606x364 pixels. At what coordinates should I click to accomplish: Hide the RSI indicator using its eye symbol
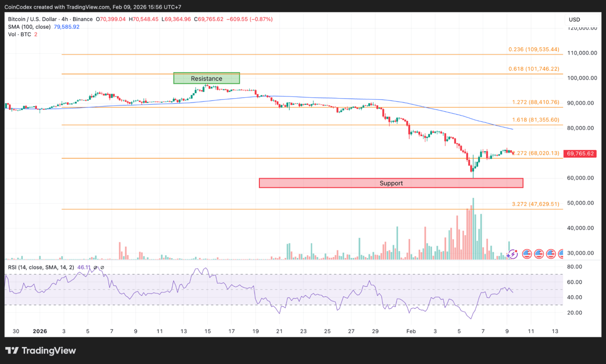[95, 267]
